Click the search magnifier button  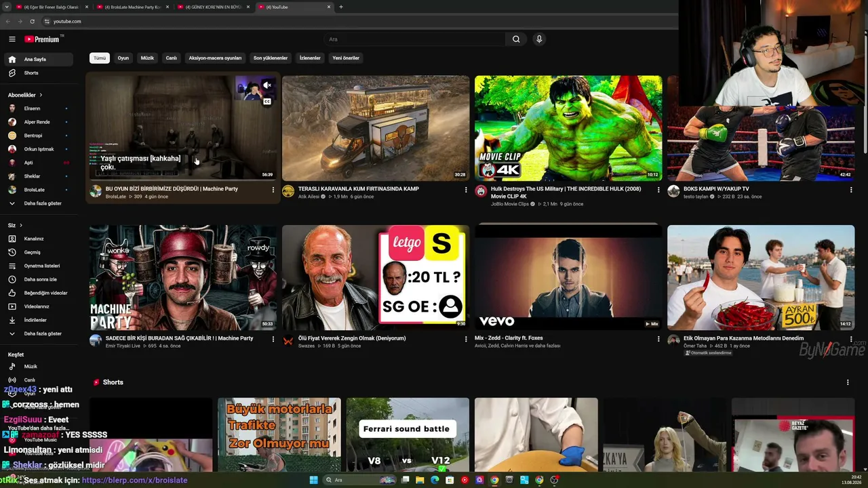(516, 39)
